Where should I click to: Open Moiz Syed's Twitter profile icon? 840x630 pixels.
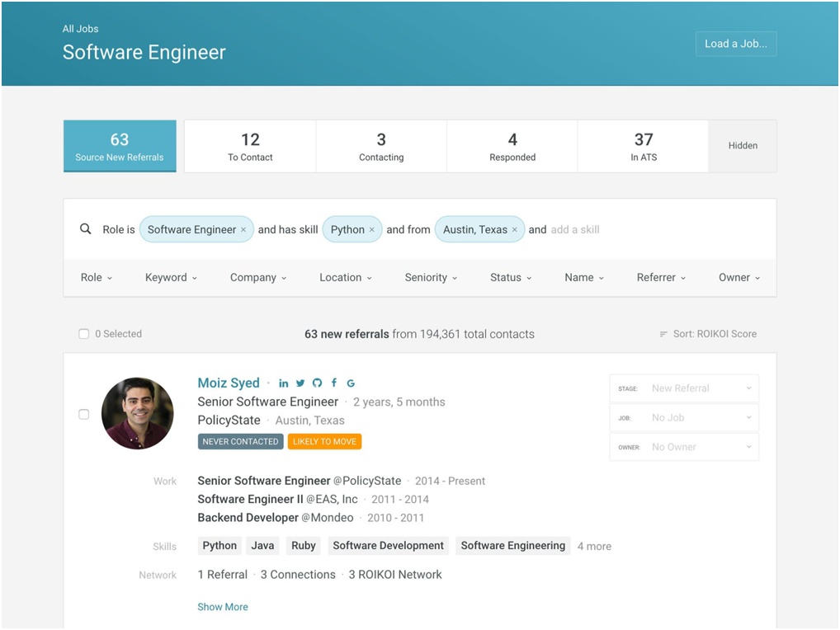[x=300, y=383]
